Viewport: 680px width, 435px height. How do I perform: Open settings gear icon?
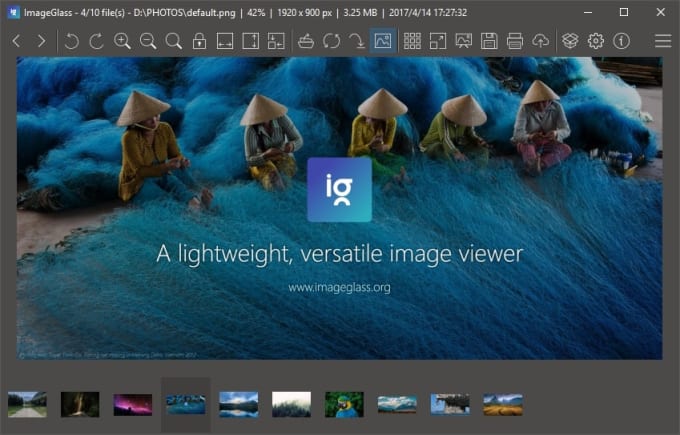click(595, 41)
